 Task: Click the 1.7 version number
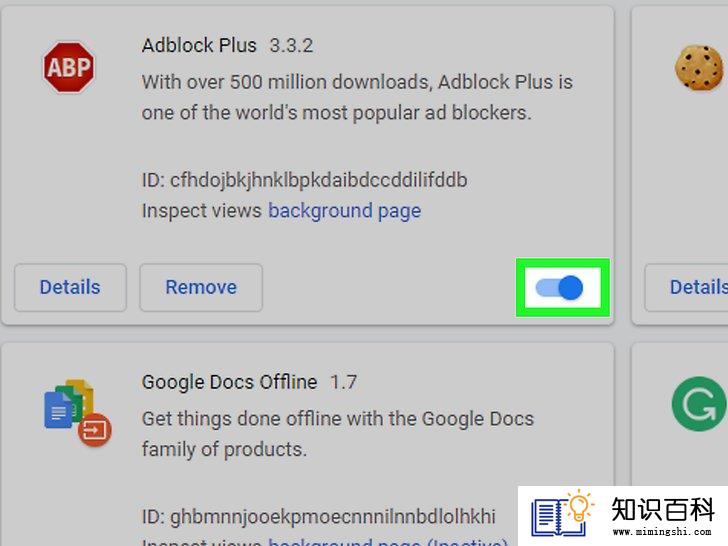coord(344,382)
